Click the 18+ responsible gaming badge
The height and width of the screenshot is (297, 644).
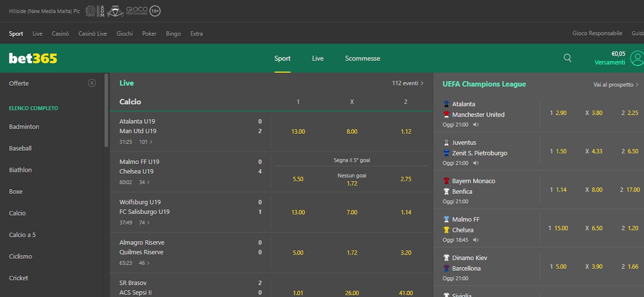pos(155,11)
